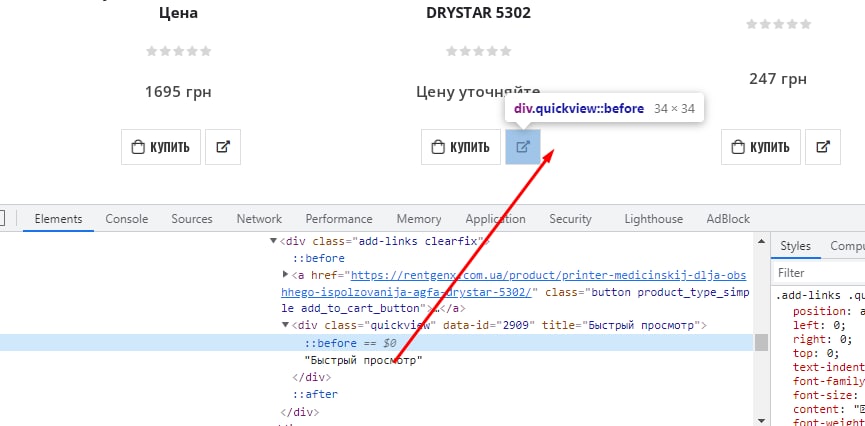Collapse the add-links clearfix div node
The width and height of the screenshot is (865, 426).
[x=273, y=241]
